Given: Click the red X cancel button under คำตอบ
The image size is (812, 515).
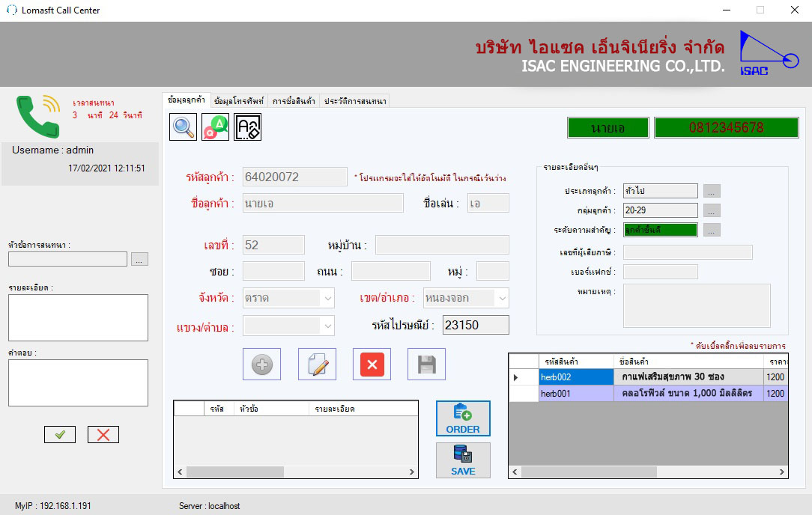Looking at the screenshot, I should 103,434.
